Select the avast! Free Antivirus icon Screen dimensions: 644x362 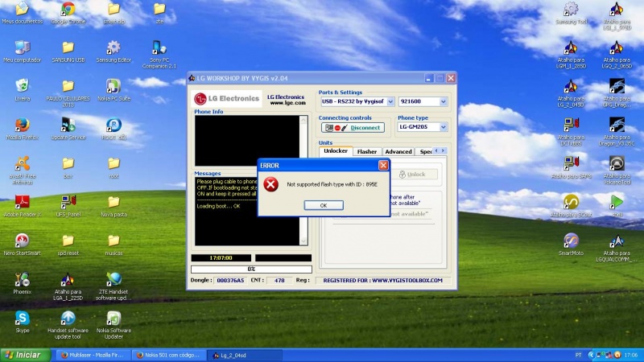pos(23,171)
